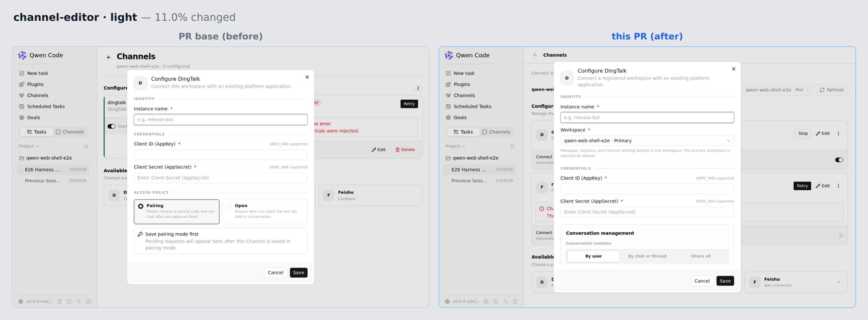This screenshot has width=868, height=320.
Task: Expand the Project dropdown in the before panel sidebar
Action: tap(29, 146)
